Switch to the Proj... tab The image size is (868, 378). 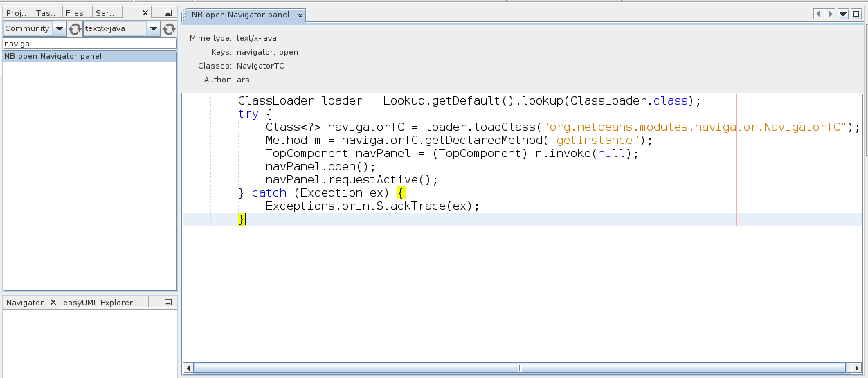pyautogui.click(x=17, y=13)
